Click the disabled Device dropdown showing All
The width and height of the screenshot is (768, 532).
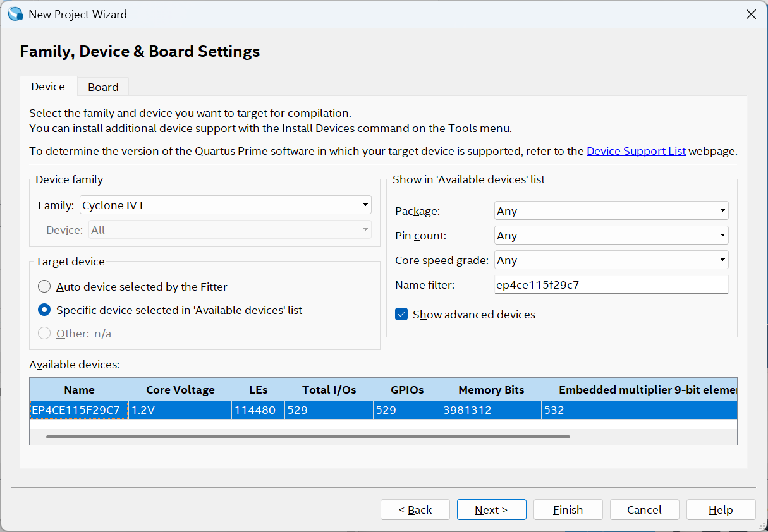[230, 230]
